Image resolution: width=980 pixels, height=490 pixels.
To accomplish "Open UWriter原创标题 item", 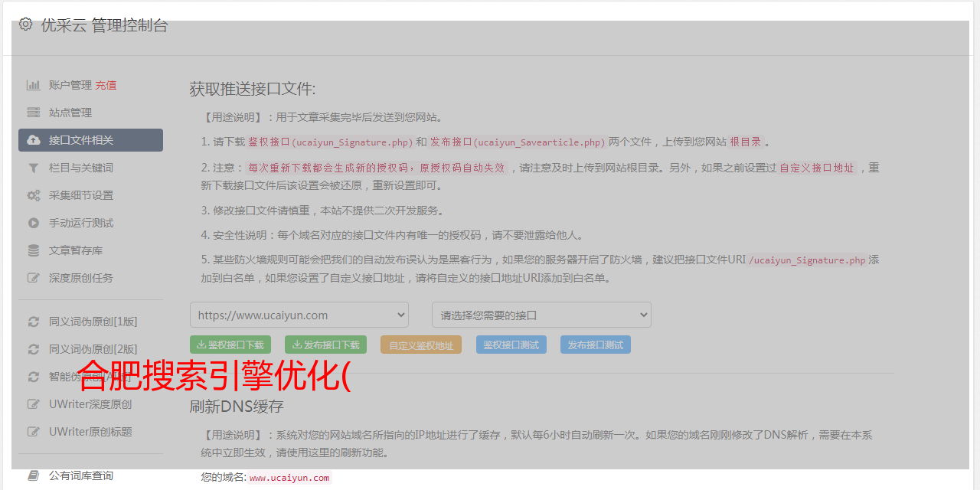I will (x=90, y=432).
